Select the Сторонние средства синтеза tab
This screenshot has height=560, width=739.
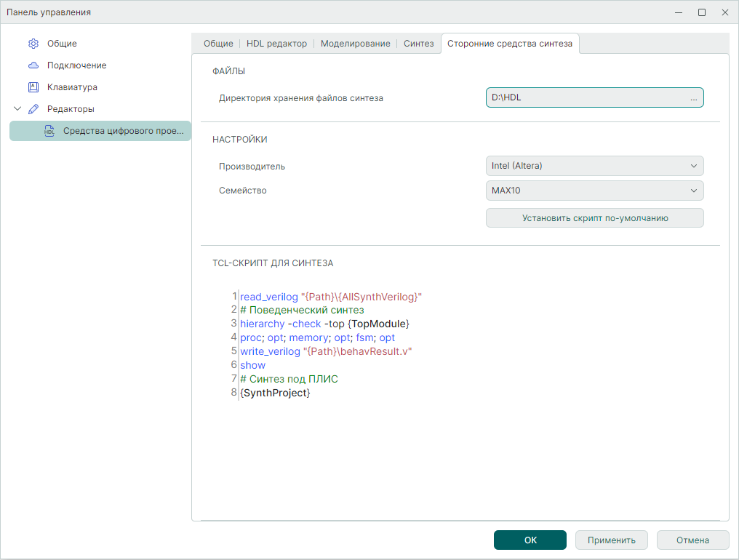(509, 44)
